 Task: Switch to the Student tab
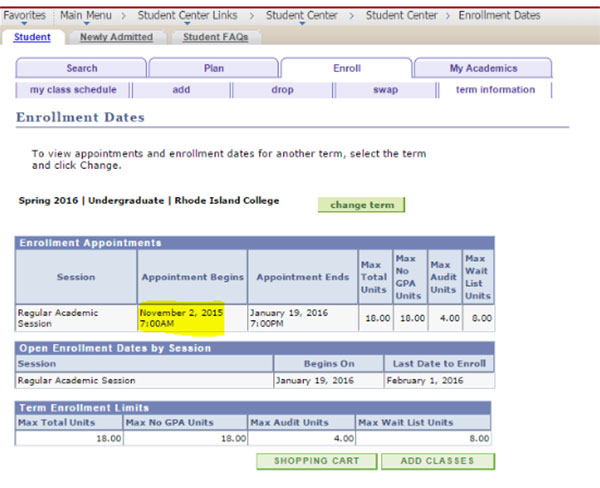[x=35, y=37]
